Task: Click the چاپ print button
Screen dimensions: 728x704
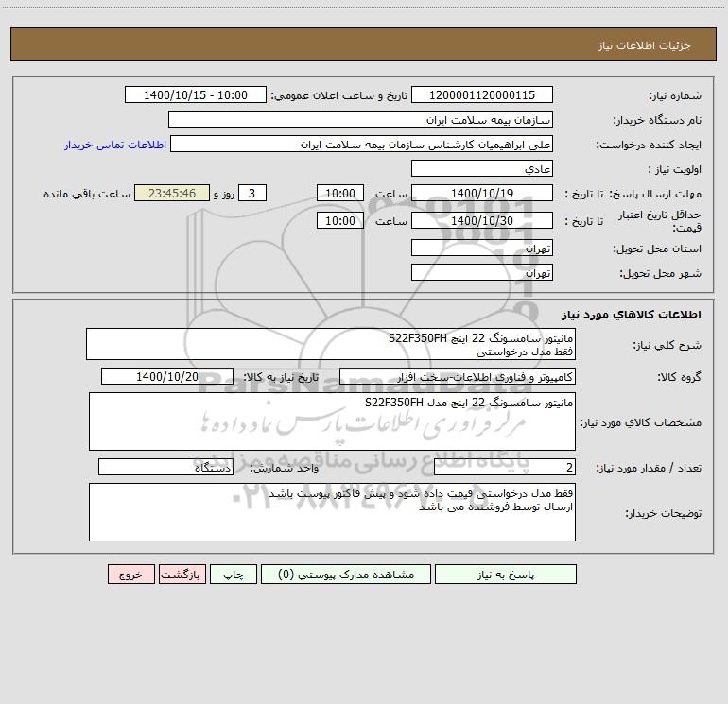Action: pos(234,575)
